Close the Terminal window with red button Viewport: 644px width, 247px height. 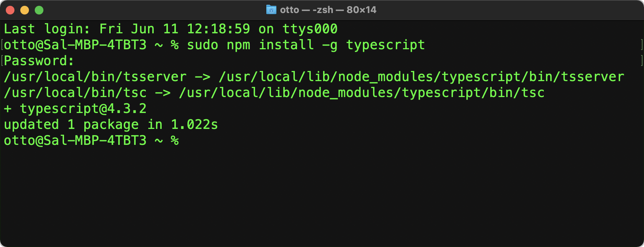[10, 10]
